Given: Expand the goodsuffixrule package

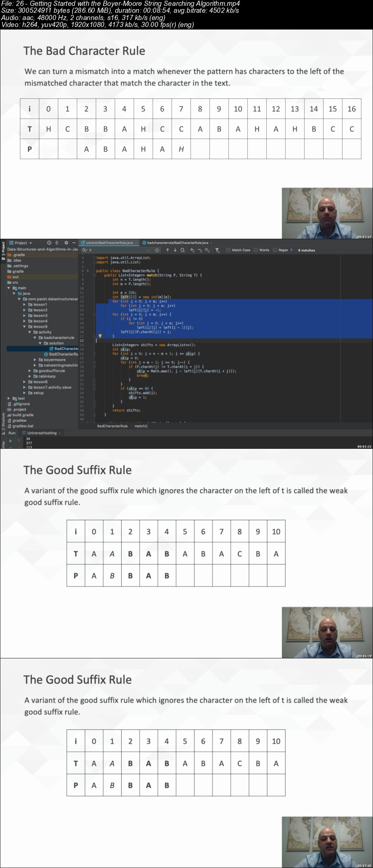Looking at the screenshot, I should click(x=30, y=371).
